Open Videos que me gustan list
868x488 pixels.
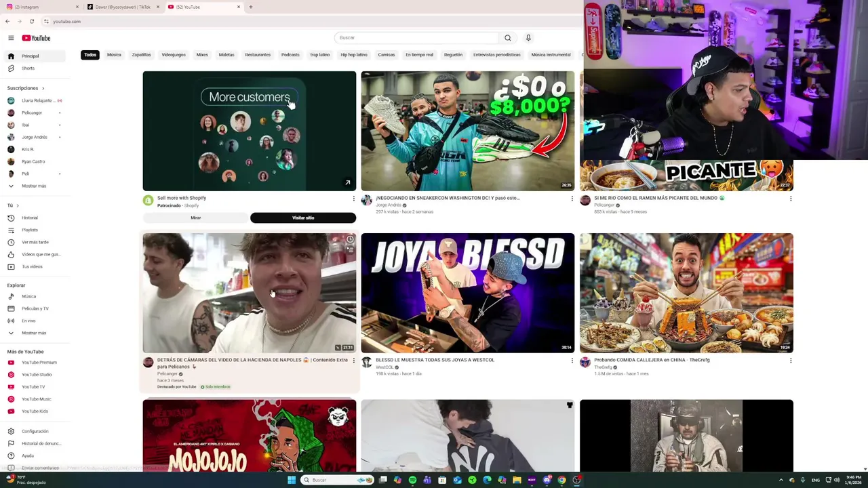pos(36,254)
